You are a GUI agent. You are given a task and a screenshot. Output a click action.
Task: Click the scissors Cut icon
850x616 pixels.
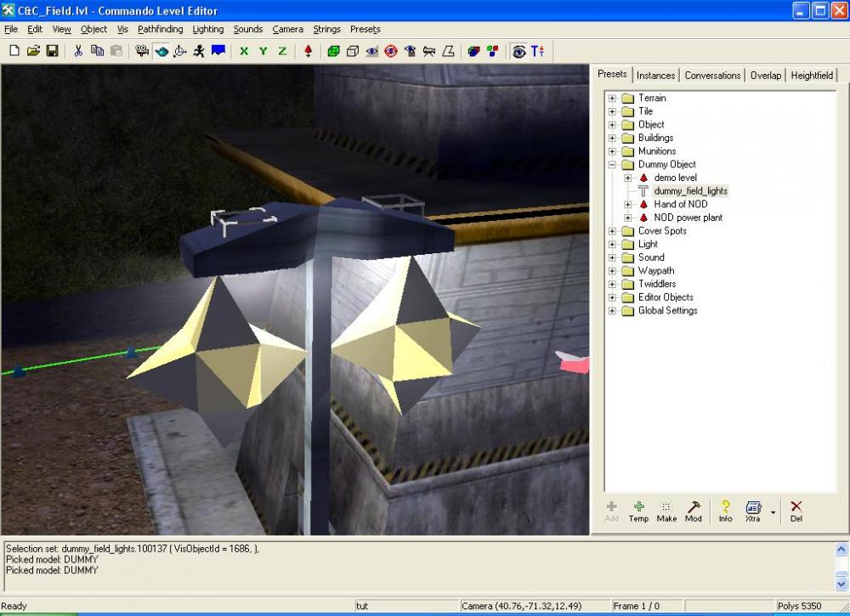[78, 51]
